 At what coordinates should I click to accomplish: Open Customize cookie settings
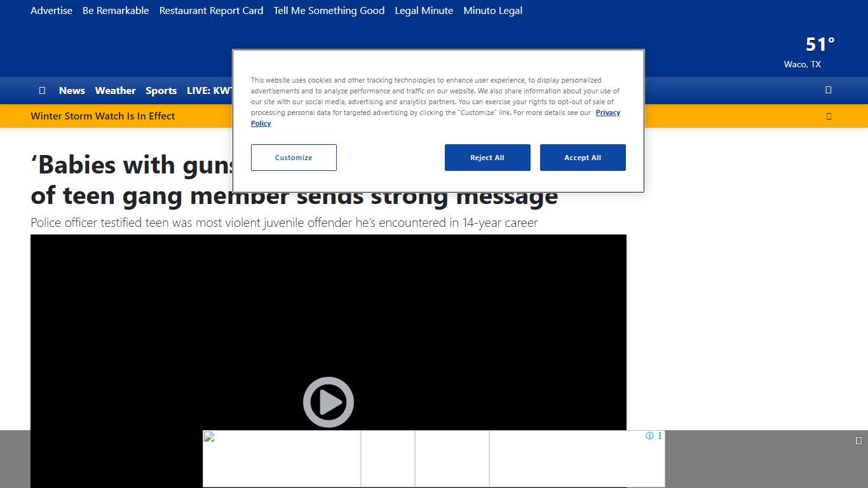(294, 158)
